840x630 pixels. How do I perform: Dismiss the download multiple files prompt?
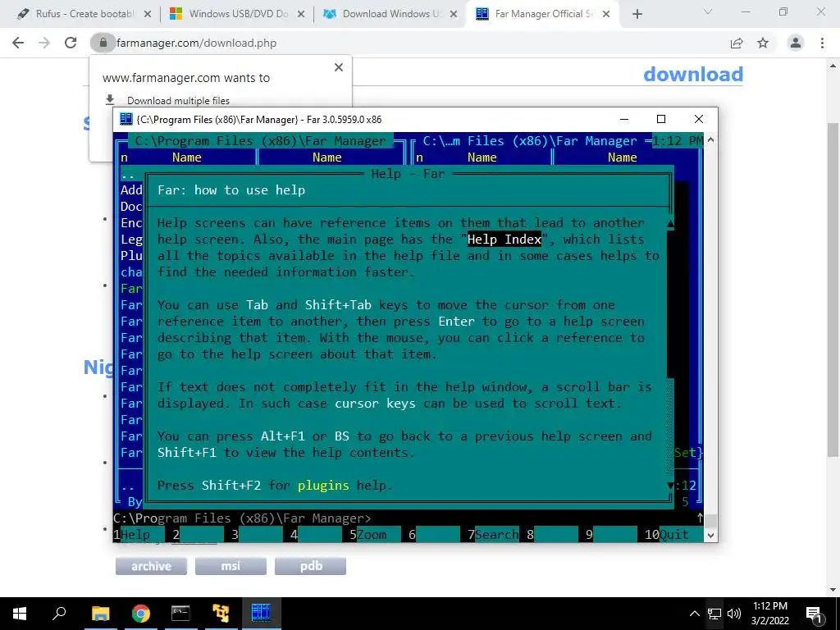coord(339,67)
